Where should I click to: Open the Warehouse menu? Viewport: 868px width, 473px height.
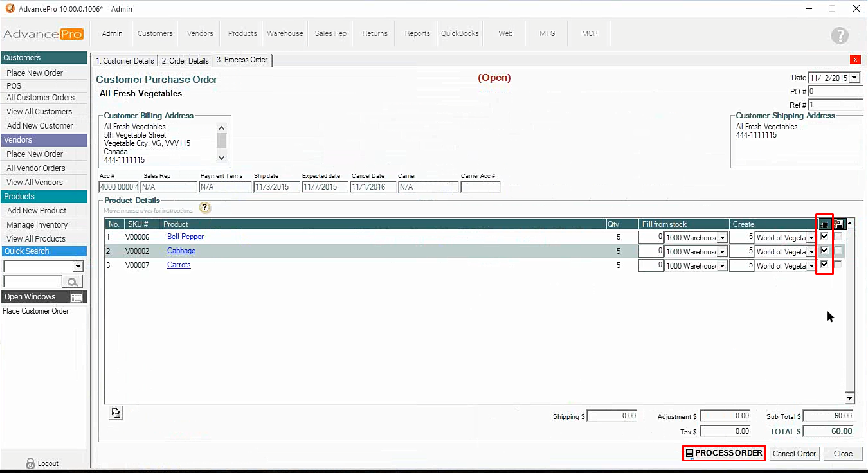tap(285, 33)
